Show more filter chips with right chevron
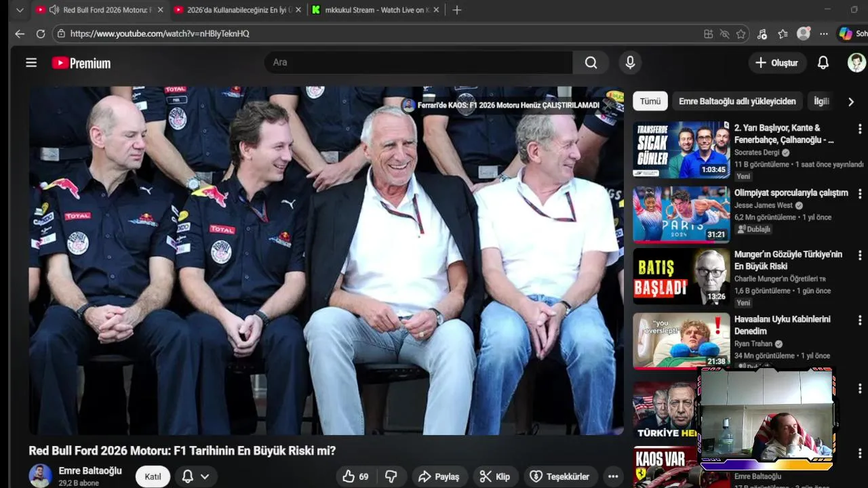Viewport: 868px width, 488px height. 851,102
